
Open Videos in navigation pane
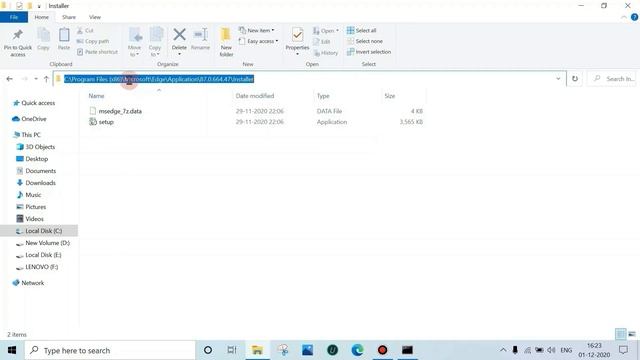tap(29, 219)
